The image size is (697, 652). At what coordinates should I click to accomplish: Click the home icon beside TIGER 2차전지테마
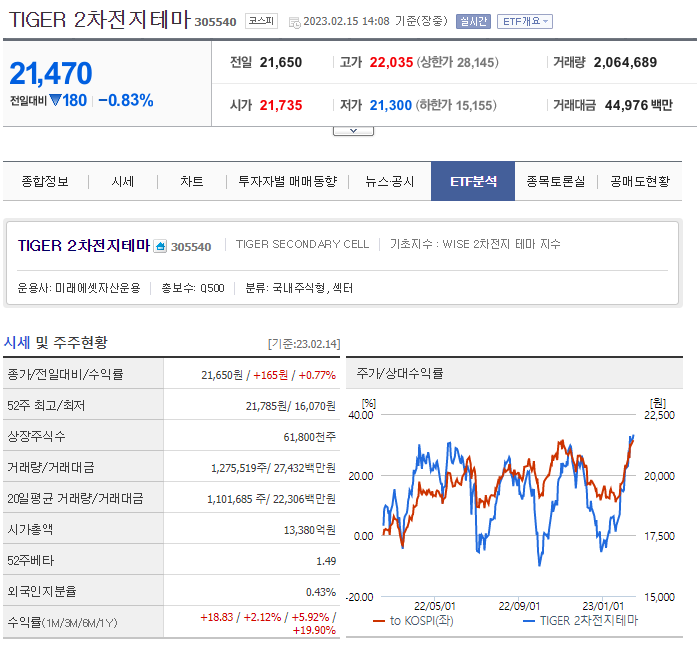[160, 246]
